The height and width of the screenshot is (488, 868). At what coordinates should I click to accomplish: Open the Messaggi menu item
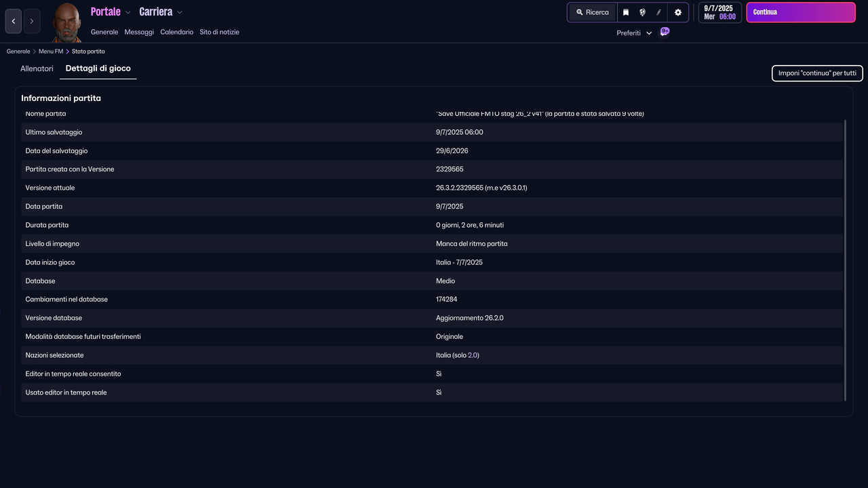[139, 32]
